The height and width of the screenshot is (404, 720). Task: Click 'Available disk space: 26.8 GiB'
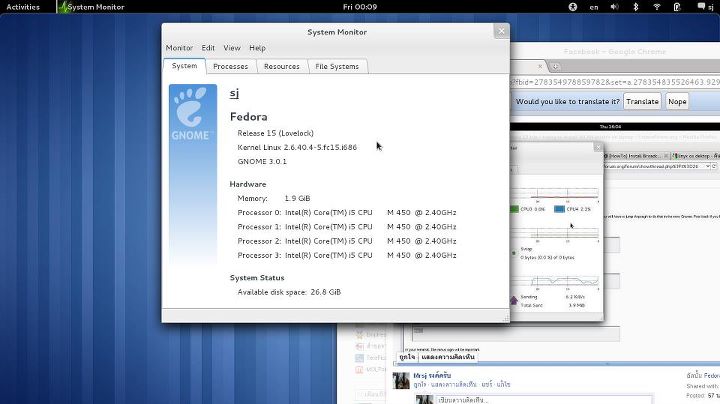point(289,292)
